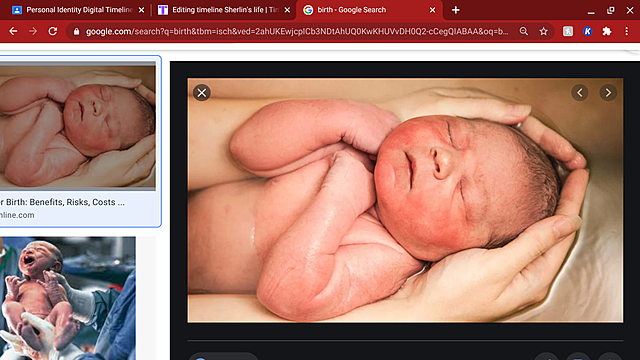Viewport: 640px width, 360px height.
Task: Click the large baby preview image
Action: (x=405, y=200)
